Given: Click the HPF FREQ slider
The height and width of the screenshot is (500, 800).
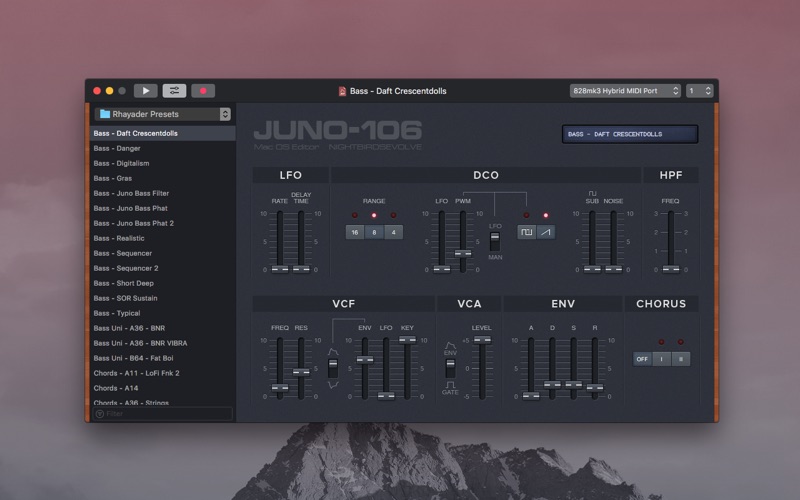Looking at the screenshot, I should [x=670, y=268].
